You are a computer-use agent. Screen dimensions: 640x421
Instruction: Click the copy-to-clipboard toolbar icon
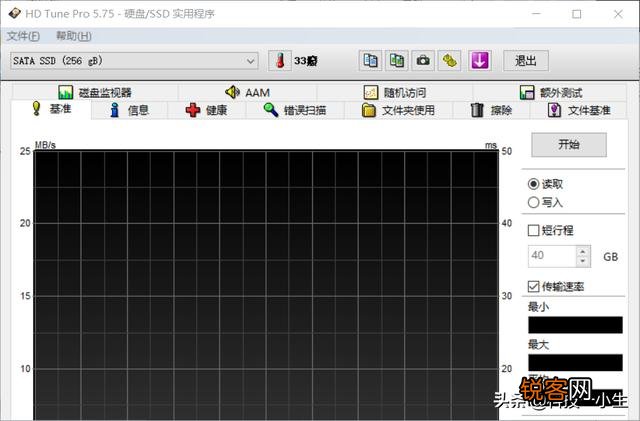pos(370,61)
